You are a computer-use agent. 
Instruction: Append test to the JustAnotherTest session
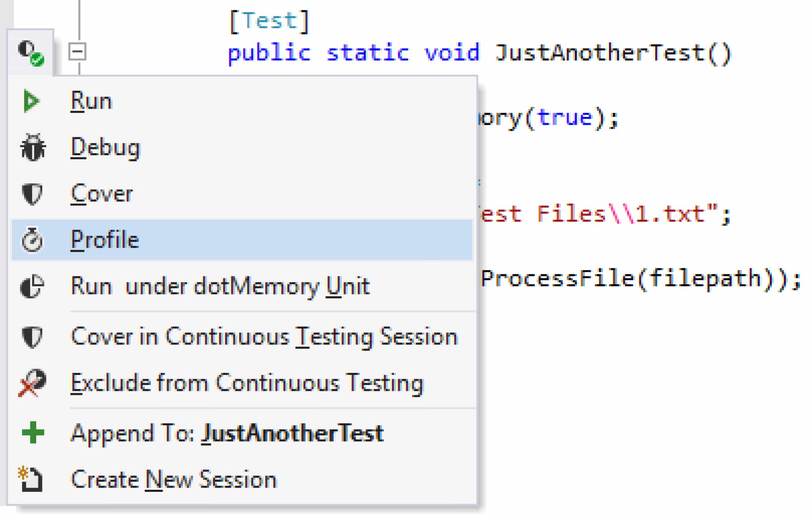coord(227,433)
